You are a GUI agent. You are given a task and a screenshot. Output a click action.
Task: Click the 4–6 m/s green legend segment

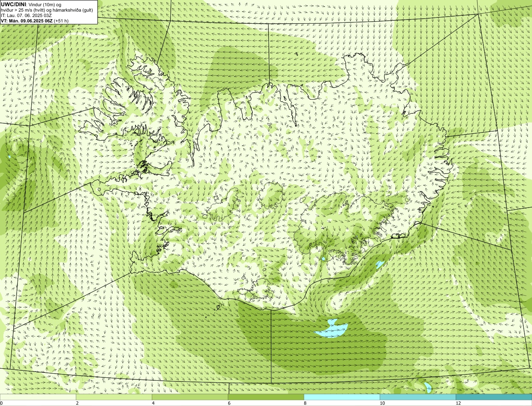190,397
